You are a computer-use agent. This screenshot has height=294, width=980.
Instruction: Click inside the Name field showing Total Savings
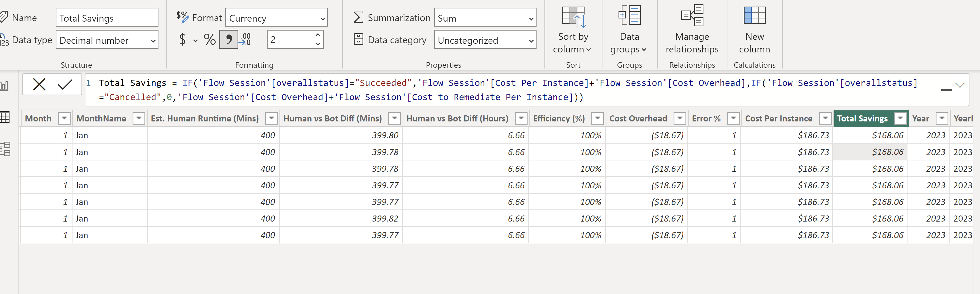tap(107, 17)
